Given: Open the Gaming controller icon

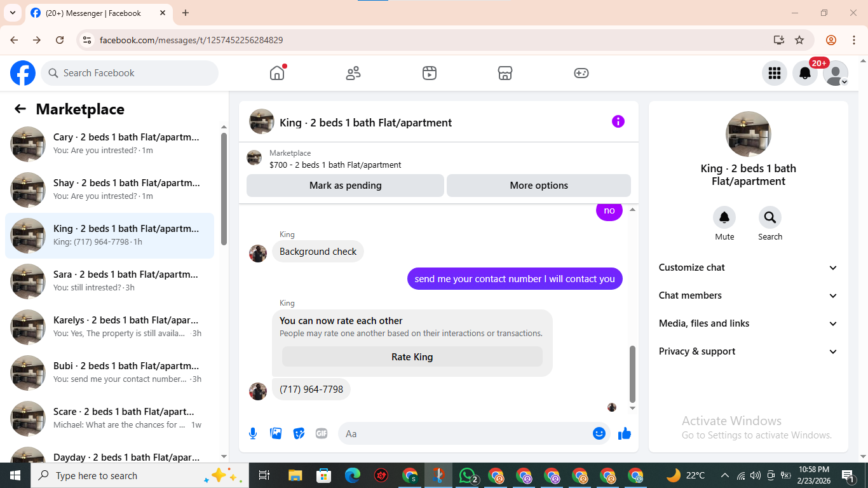Looking at the screenshot, I should [581, 73].
